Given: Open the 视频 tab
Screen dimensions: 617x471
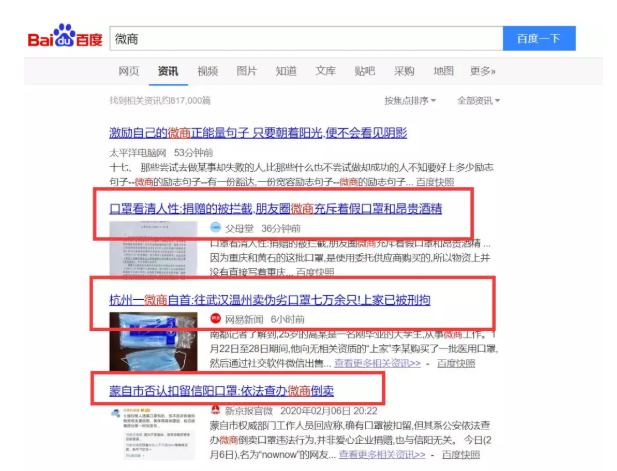Looking at the screenshot, I should (207, 71).
